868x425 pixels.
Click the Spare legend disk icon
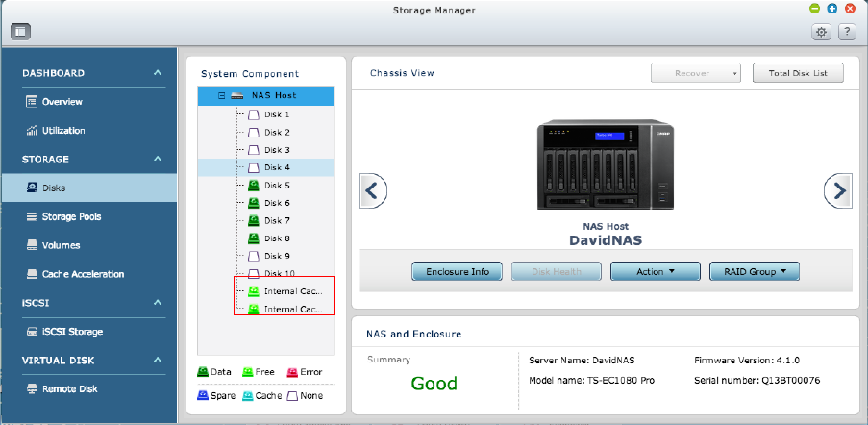click(x=203, y=395)
